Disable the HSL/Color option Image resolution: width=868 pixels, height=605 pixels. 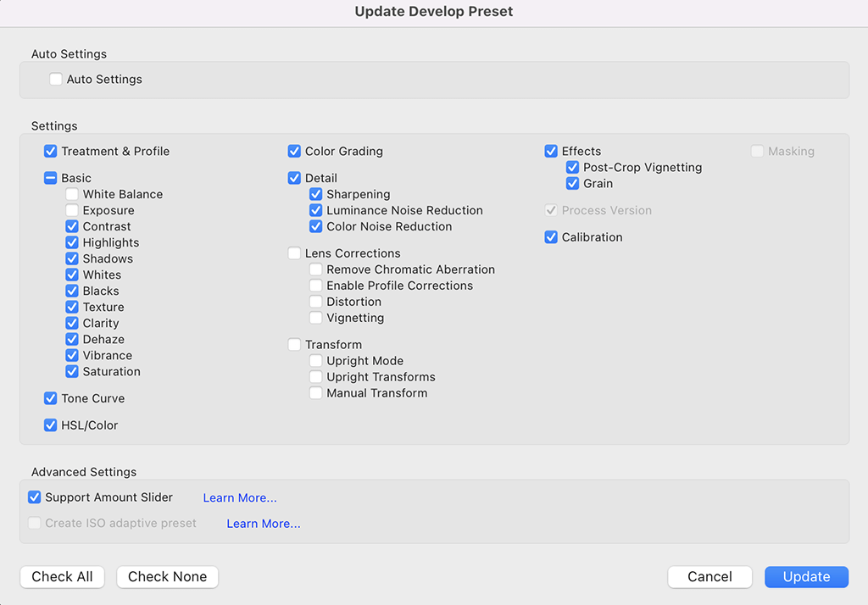[x=50, y=425]
